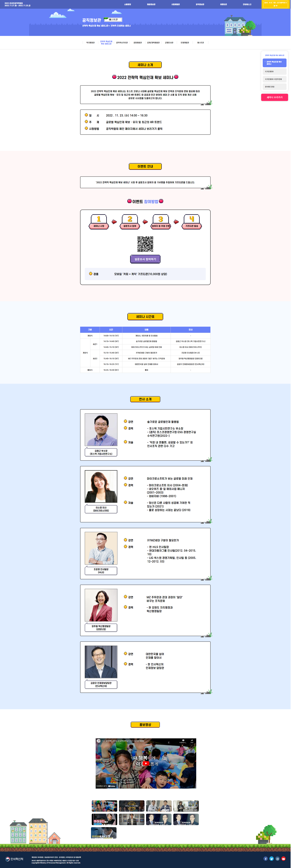291x868 pixels.
Task: Click the 연사 소개 heading label
Action: pyautogui.click(x=145, y=399)
